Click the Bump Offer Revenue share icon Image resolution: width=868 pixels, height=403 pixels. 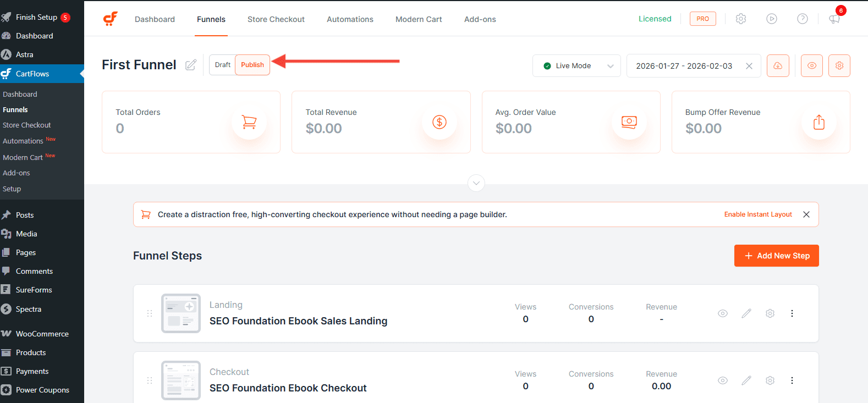819,122
